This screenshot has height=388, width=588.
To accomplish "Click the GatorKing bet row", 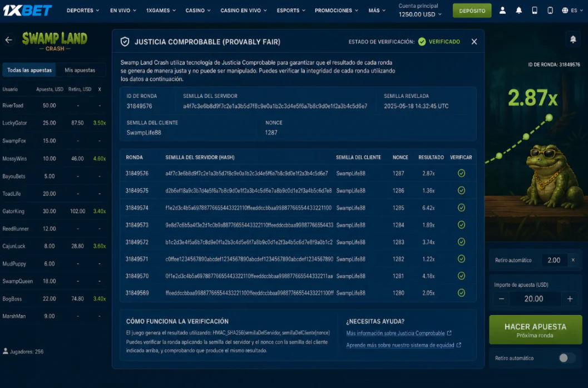I will (x=54, y=212).
